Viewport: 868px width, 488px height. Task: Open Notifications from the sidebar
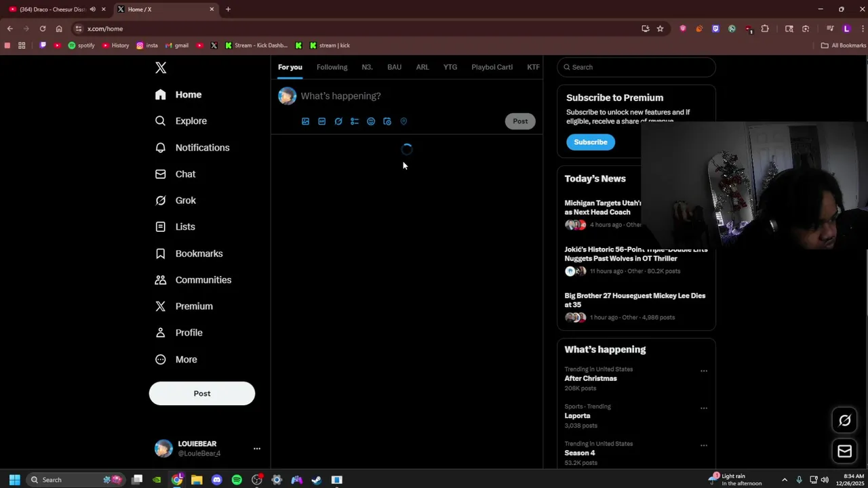click(x=192, y=148)
